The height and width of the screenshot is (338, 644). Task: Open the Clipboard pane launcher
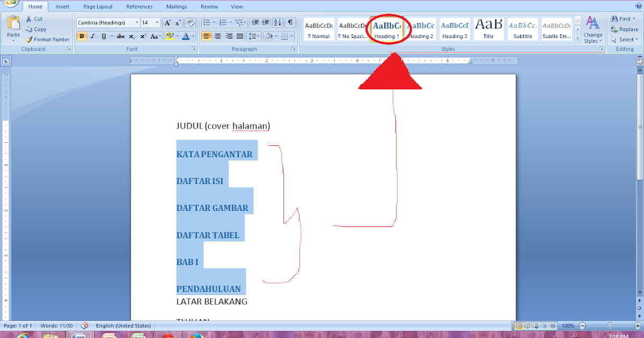[69, 49]
